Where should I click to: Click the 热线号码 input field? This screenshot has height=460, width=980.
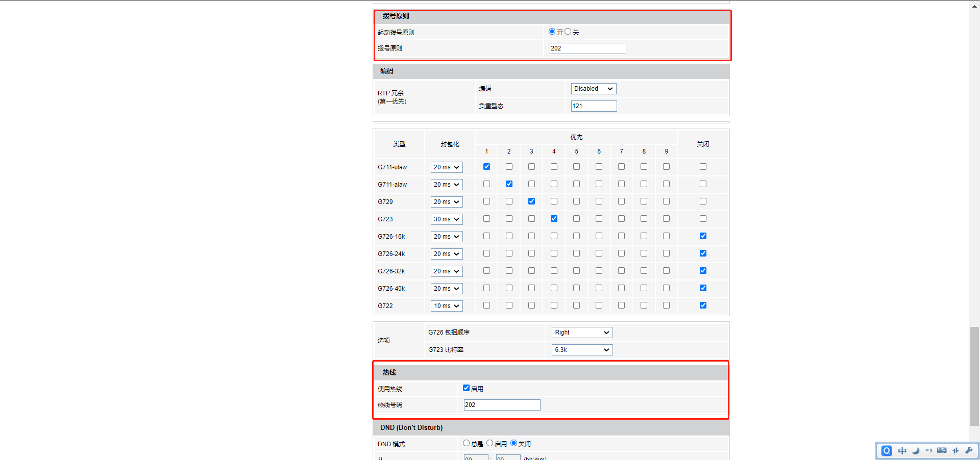pos(502,405)
